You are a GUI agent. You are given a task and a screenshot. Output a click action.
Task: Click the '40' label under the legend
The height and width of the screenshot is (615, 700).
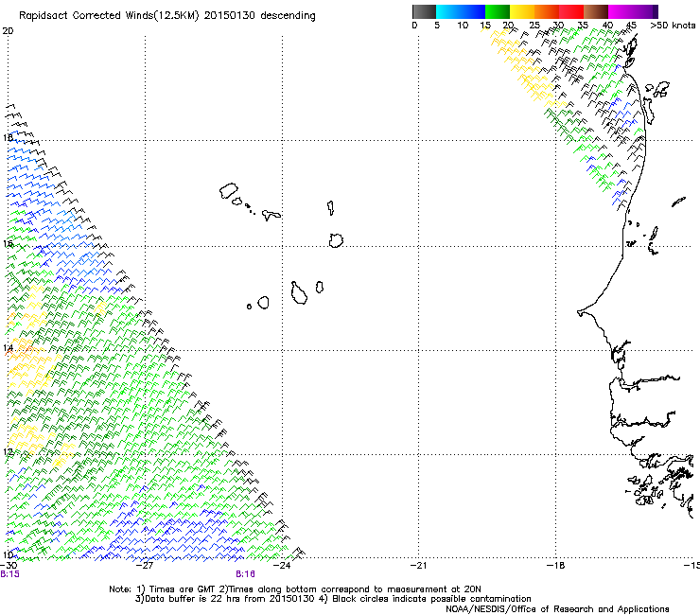coord(607,26)
